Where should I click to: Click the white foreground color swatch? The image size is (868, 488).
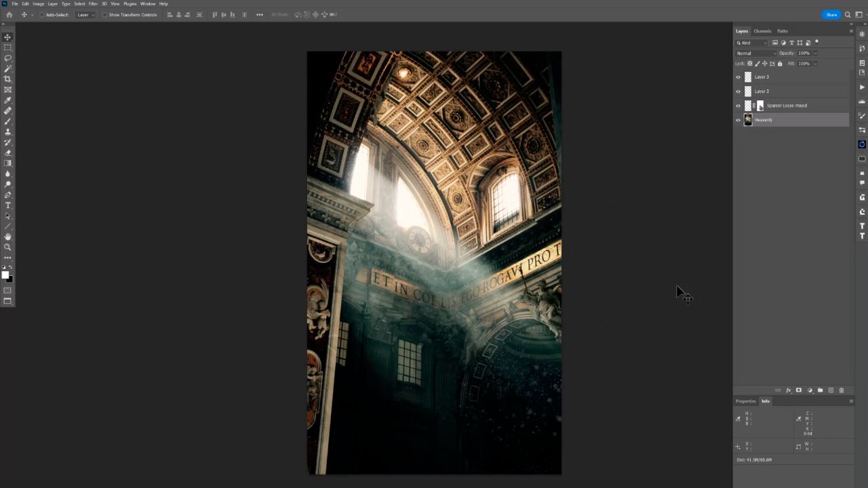5,274
